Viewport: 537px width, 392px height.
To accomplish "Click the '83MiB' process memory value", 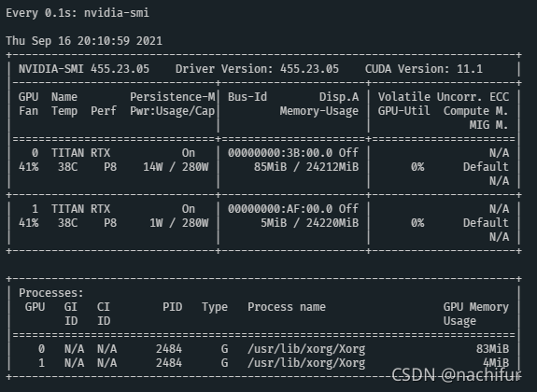I will pos(492,349).
